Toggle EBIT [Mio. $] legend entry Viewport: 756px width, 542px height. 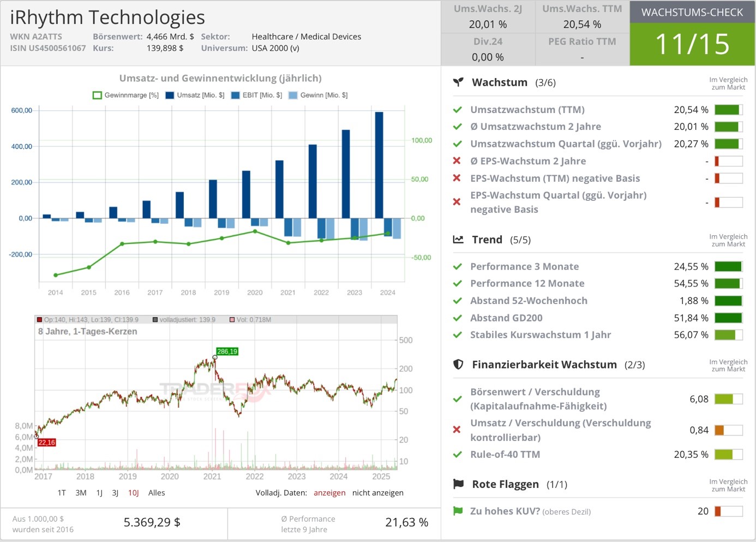point(257,96)
